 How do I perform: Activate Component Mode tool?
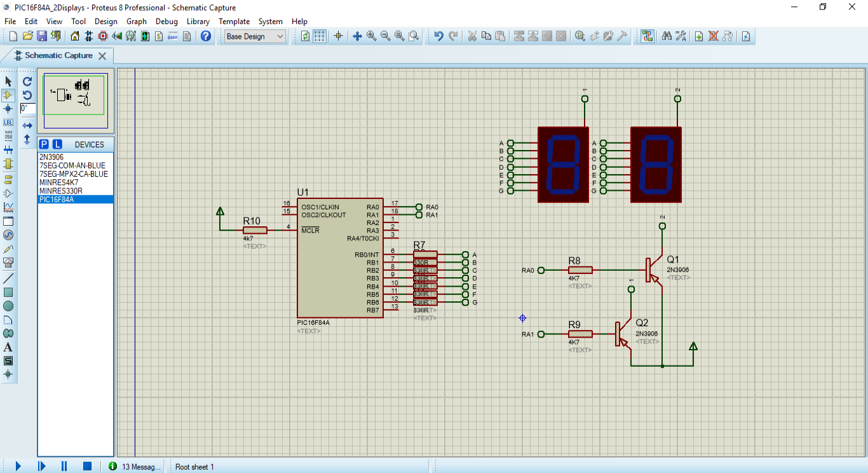click(x=8, y=95)
